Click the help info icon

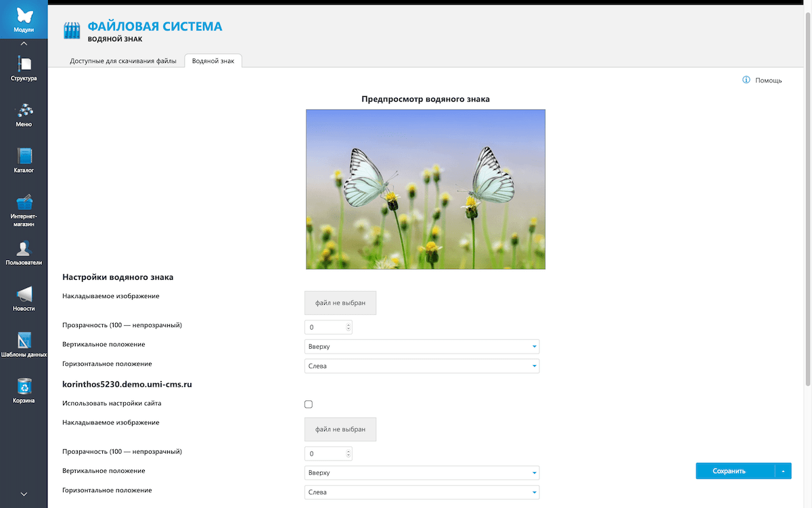pos(746,80)
